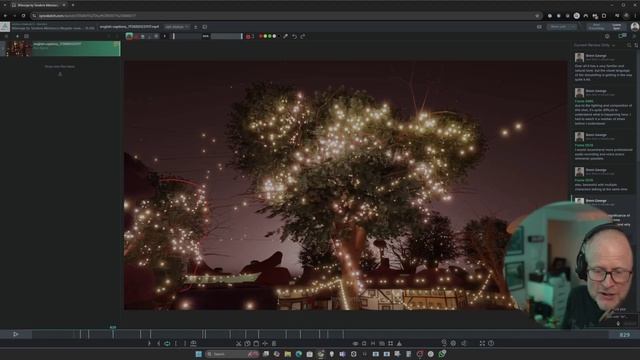
Task: Click upload icon next to Add Media
Action: [196, 27]
